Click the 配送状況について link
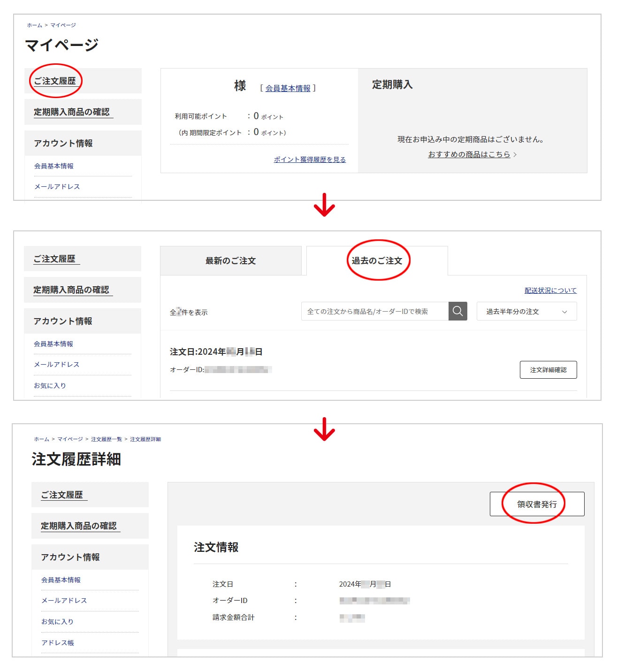Viewport: 617px width, 672px height. [550, 290]
